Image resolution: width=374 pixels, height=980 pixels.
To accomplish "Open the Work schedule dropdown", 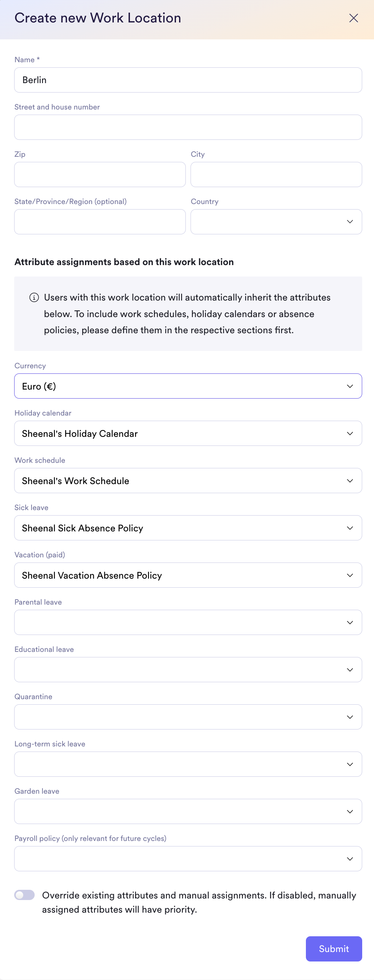I will point(188,481).
